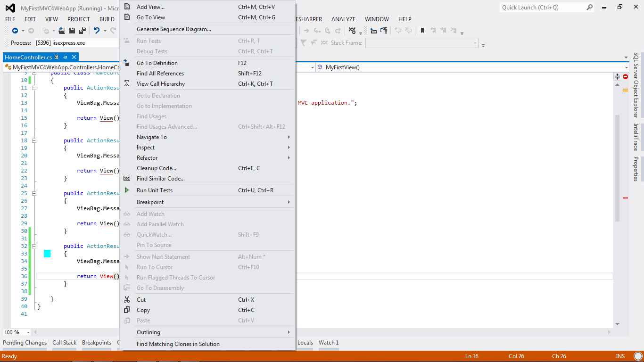Open the WINDOW menu
The width and height of the screenshot is (644, 362).
377,19
